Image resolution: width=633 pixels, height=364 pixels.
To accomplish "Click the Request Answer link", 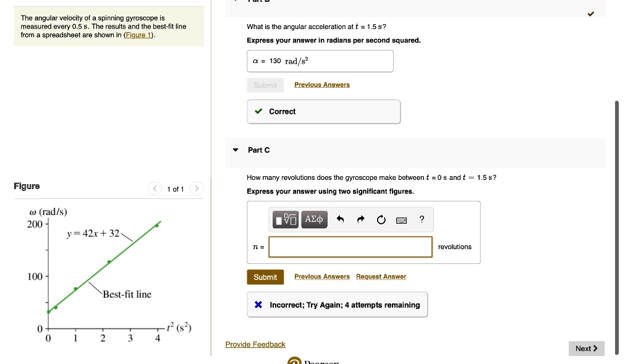I will point(381,277).
